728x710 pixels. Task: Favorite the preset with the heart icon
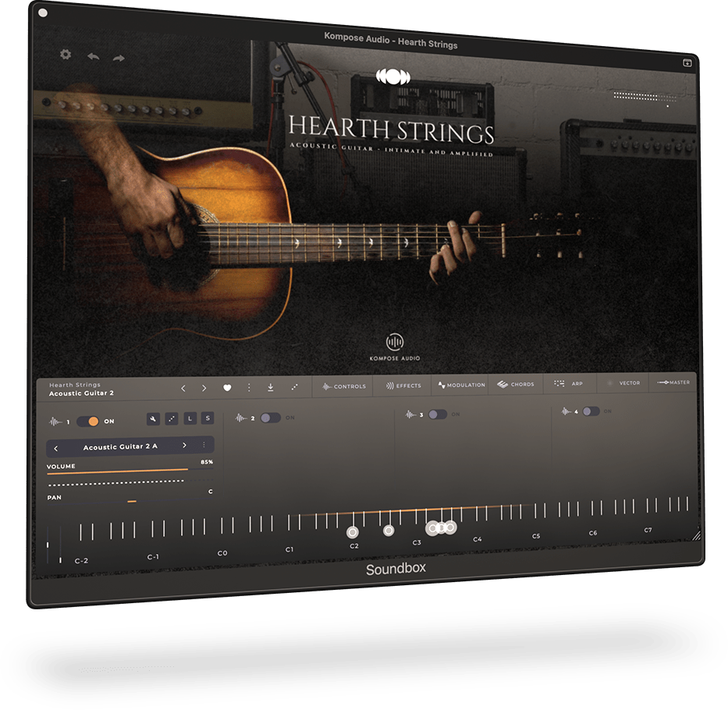click(x=227, y=388)
